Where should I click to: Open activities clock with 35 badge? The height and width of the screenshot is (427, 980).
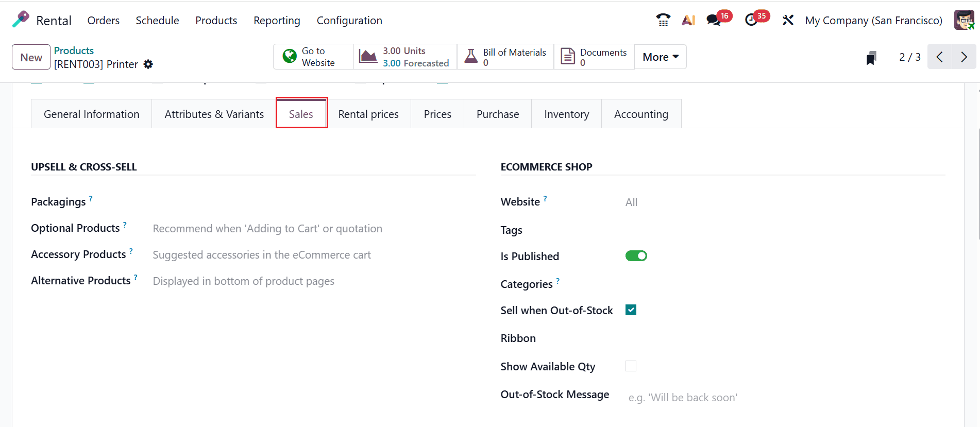point(752,20)
